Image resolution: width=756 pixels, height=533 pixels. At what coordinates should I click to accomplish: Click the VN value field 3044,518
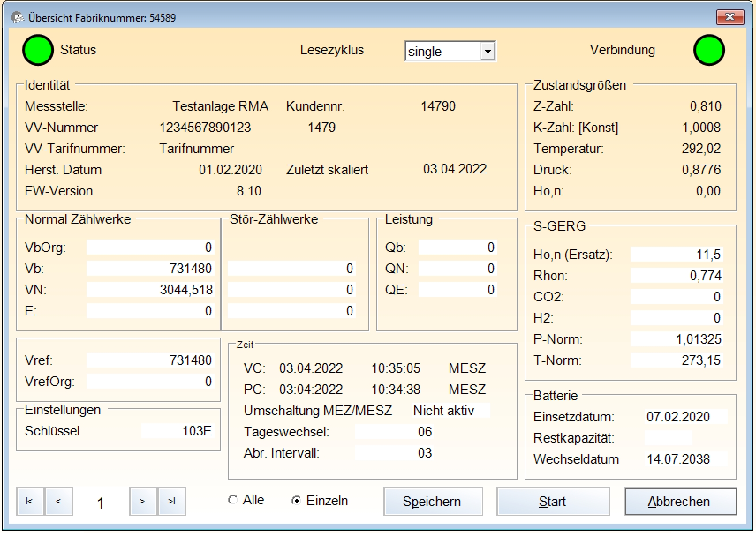[150, 289]
